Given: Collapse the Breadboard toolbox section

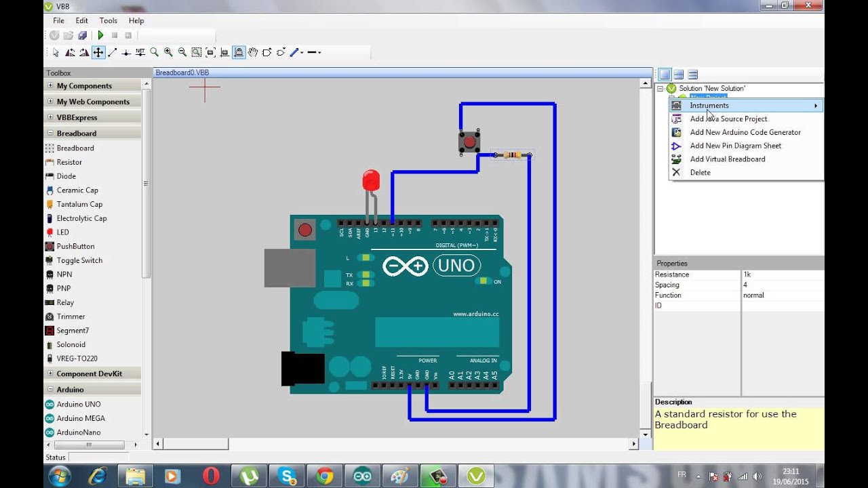Looking at the screenshot, I should [50, 134].
